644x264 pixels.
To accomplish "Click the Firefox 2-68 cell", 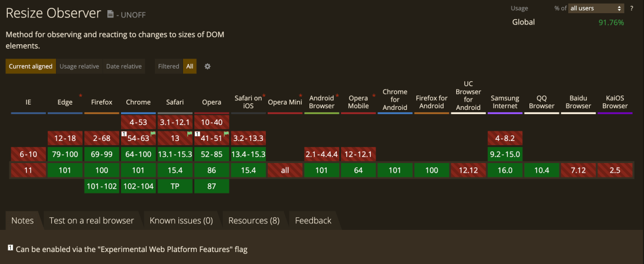I will [101, 138].
